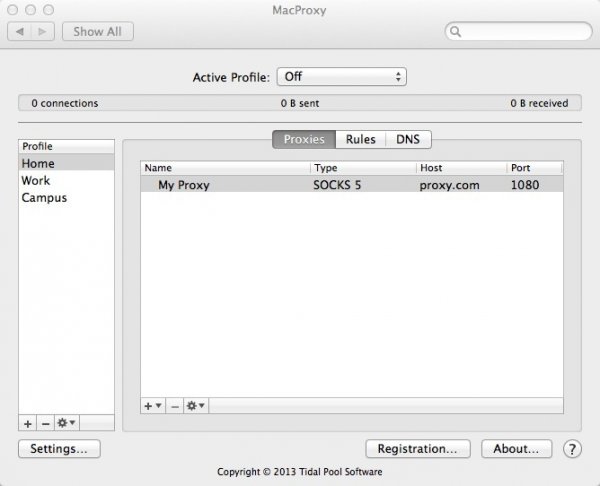Open the Active Profile dropdown
This screenshot has height=486, width=600.
pos(342,77)
